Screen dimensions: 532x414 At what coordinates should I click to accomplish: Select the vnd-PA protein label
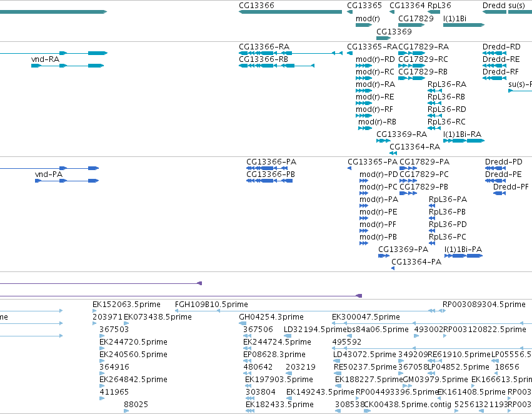pos(49,174)
